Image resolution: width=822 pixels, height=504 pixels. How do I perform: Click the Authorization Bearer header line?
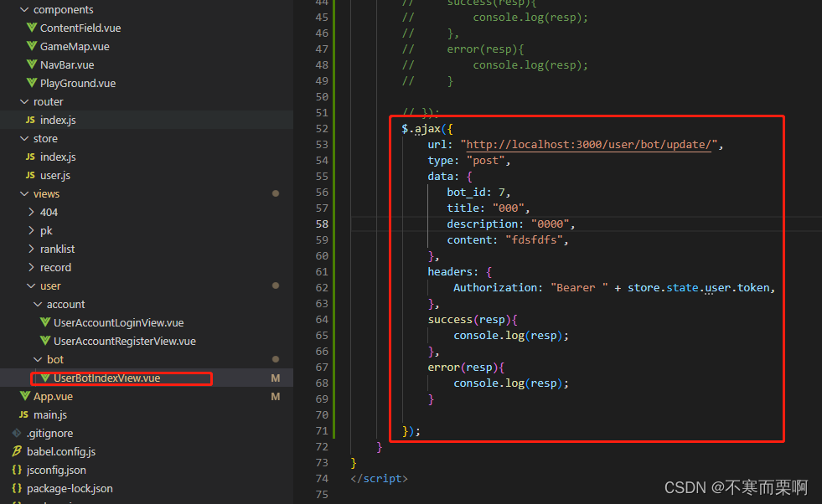click(614, 288)
